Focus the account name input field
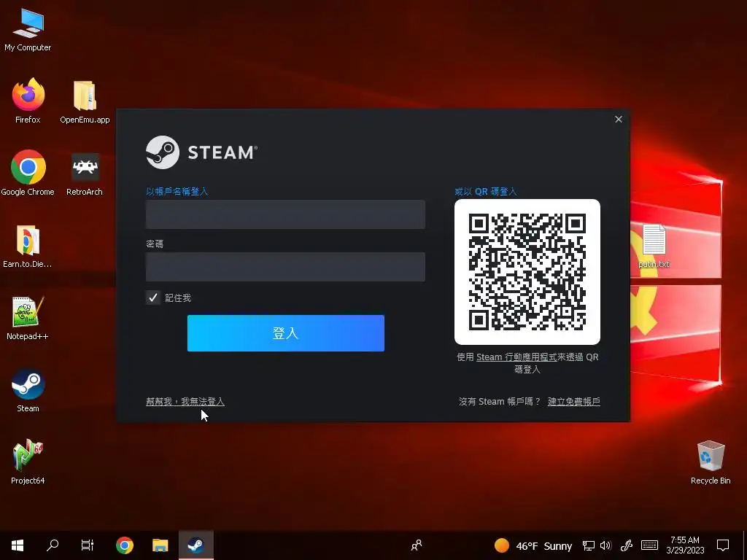Image resolution: width=747 pixels, height=560 pixels. [285, 214]
